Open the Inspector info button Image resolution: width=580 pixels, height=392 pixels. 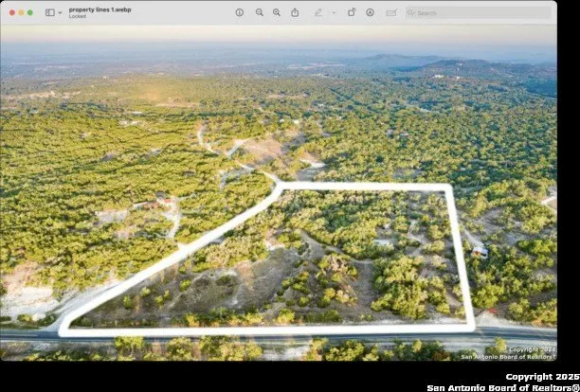click(239, 12)
